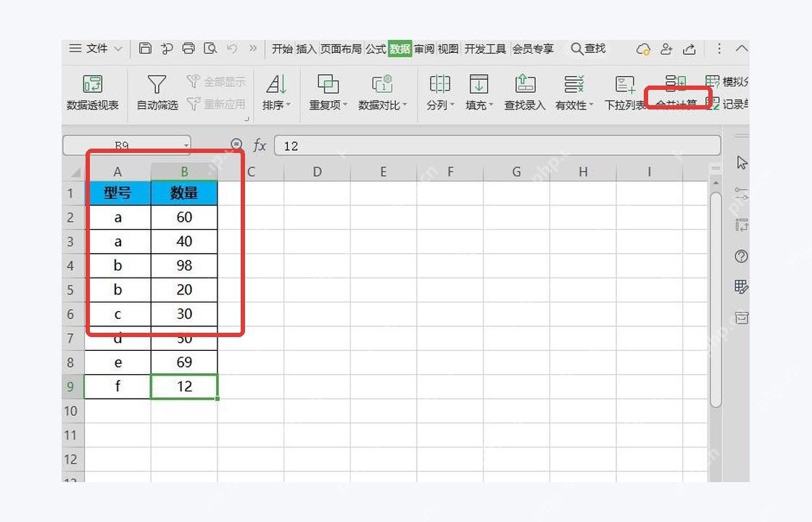Click the zoom magnifier icon beside fx
This screenshot has height=522, width=812.
click(x=236, y=144)
